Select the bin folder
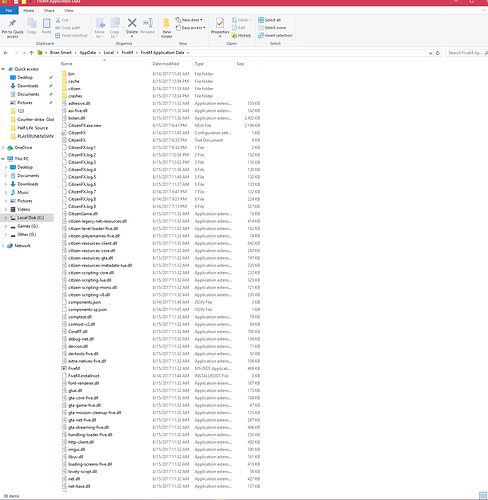 click(x=71, y=74)
